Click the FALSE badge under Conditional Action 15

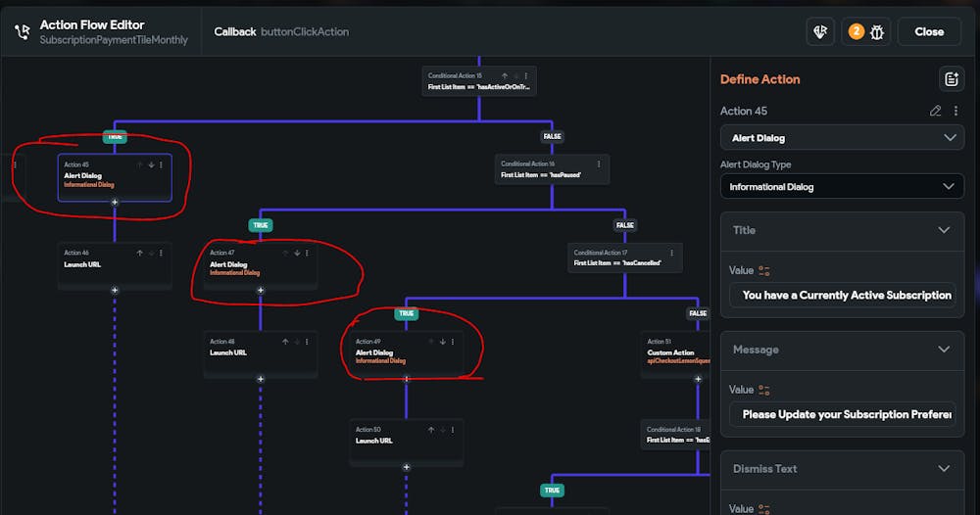[552, 136]
